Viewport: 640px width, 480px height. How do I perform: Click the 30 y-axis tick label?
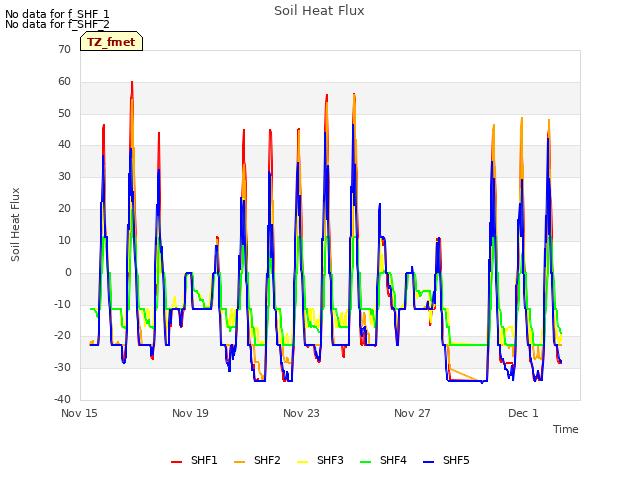(x=64, y=176)
